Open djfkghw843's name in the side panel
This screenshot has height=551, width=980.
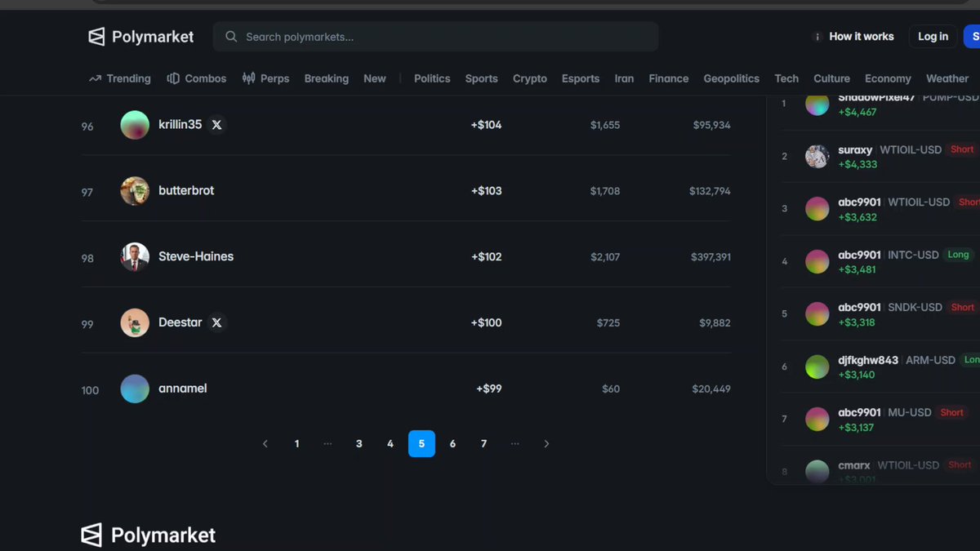pyautogui.click(x=868, y=360)
